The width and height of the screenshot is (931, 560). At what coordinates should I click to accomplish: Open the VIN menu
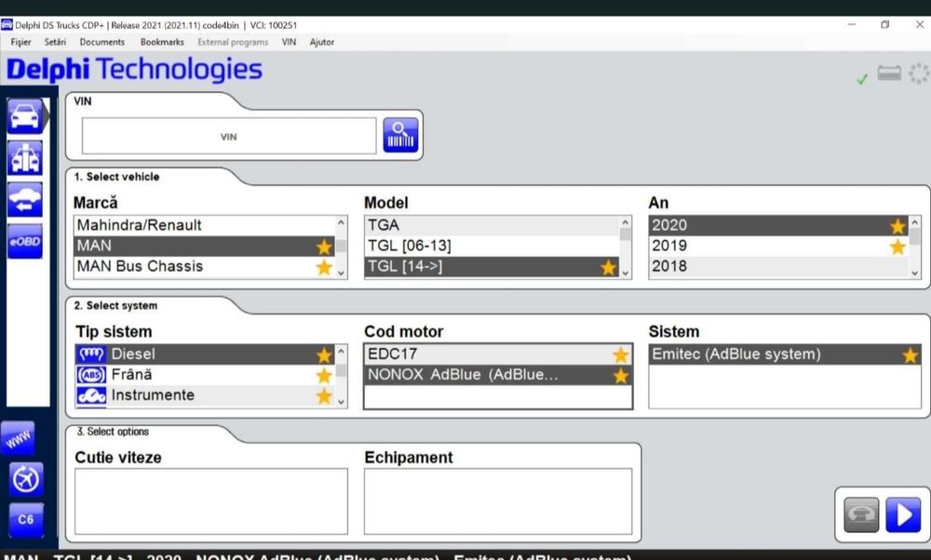[290, 42]
